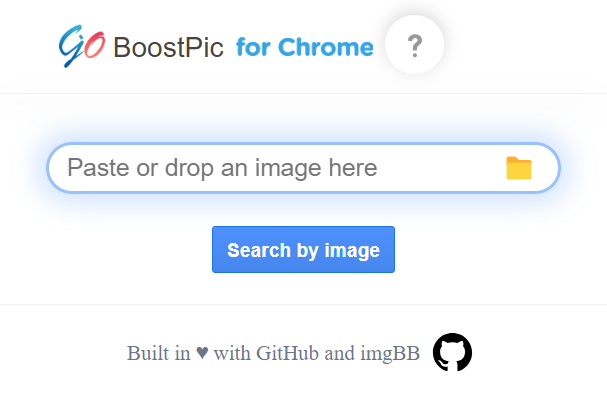Click the blue 'for Chrome' label

coord(305,47)
